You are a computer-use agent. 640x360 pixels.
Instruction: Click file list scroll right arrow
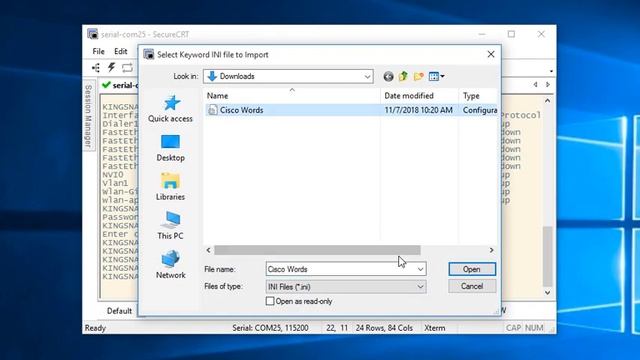[x=491, y=250]
